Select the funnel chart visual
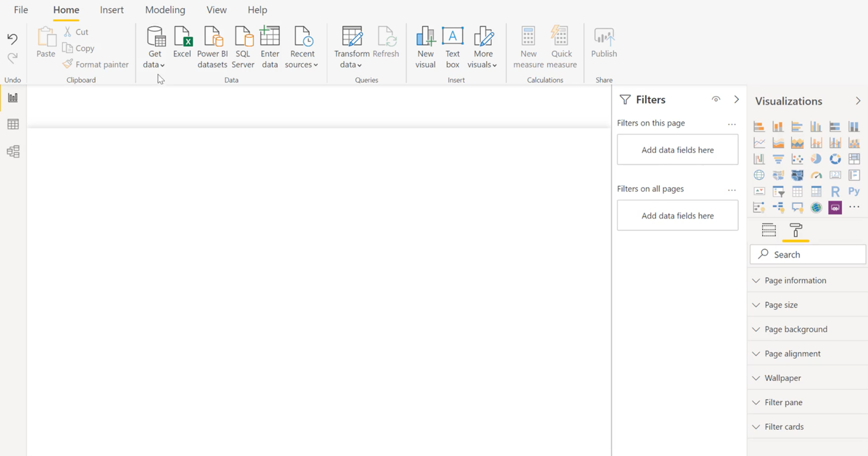Screen dimensions: 868x456 778,159
